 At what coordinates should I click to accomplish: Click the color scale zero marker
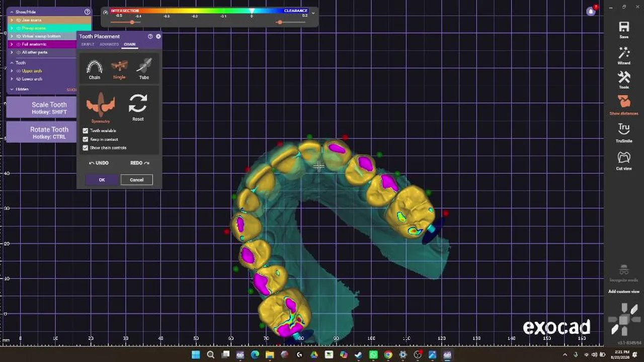[252, 11]
